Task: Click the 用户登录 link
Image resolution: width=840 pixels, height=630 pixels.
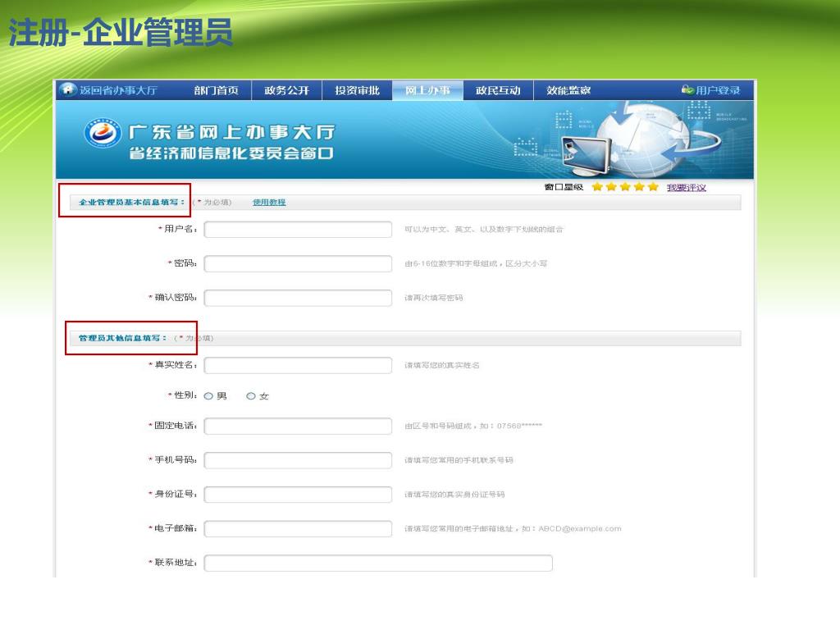Action: (x=718, y=90)
